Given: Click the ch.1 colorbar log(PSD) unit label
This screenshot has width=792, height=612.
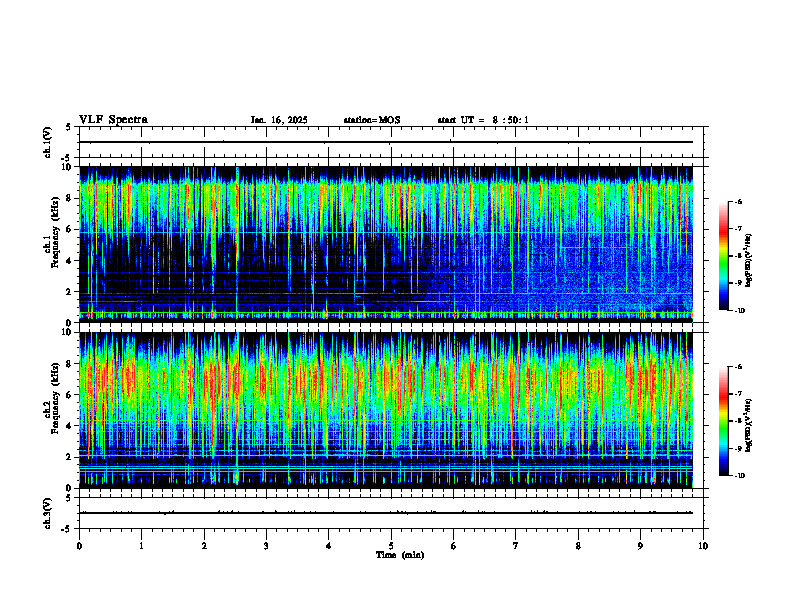Looking at the screenshot, I should [749, 260].
